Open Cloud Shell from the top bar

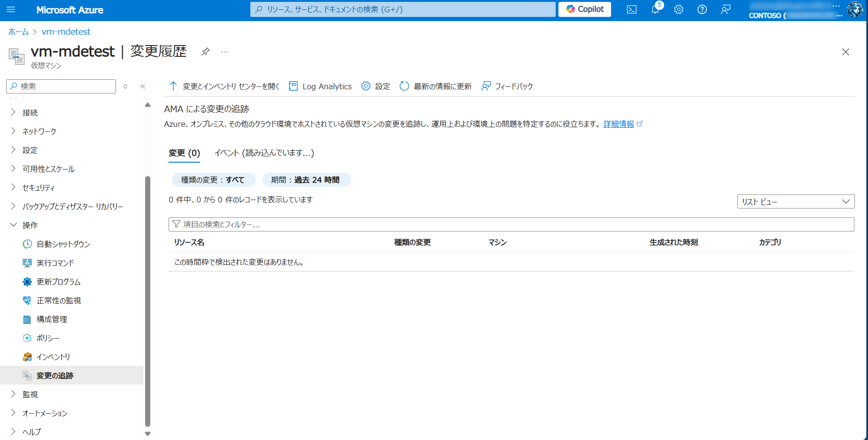(632, 9)
